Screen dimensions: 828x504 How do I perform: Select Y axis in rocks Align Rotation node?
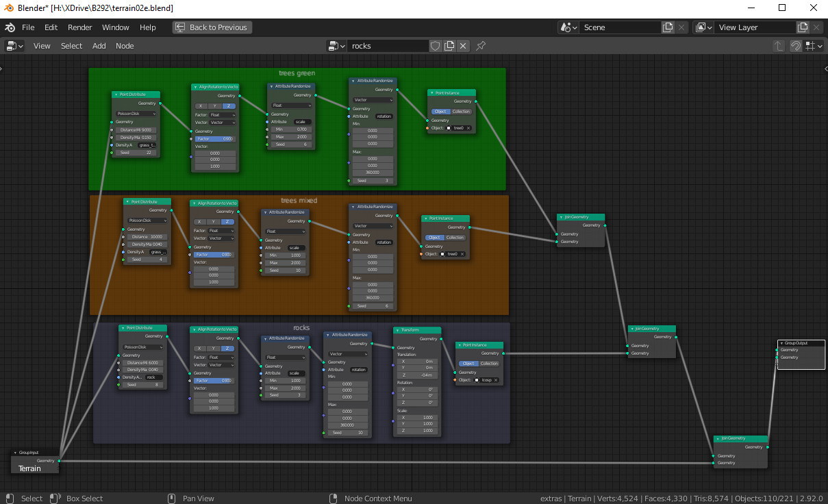click(x=213, y=348)
